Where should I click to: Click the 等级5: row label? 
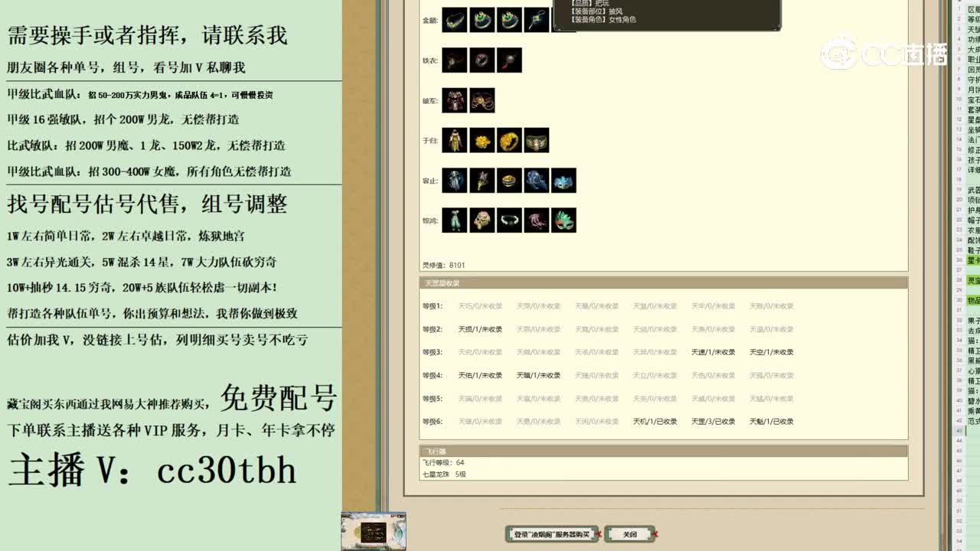coord(432,399)
